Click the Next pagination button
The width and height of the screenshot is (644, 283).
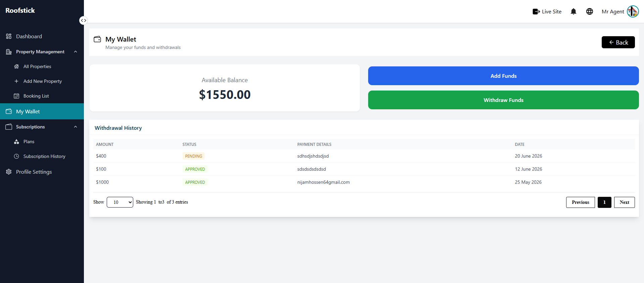coord(625,202)
